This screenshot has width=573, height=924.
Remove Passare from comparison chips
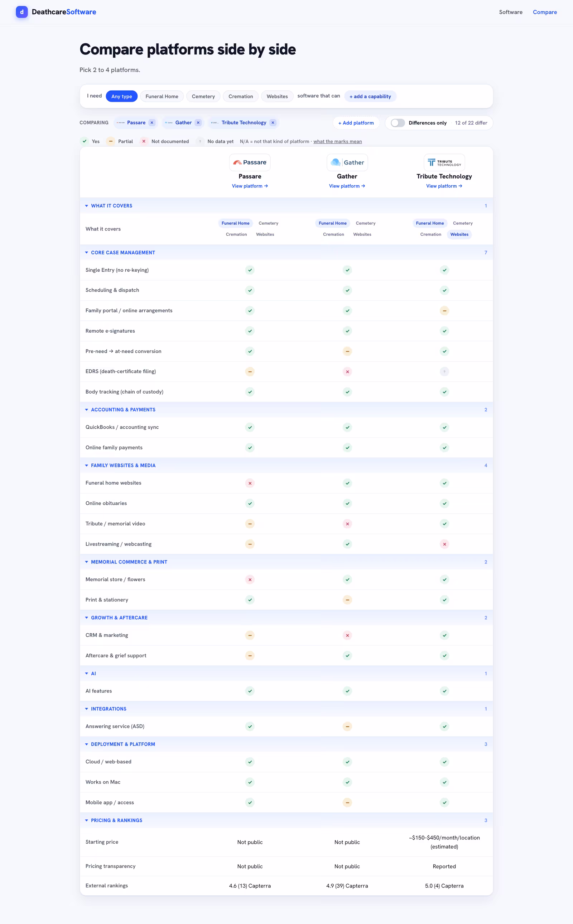152,123
